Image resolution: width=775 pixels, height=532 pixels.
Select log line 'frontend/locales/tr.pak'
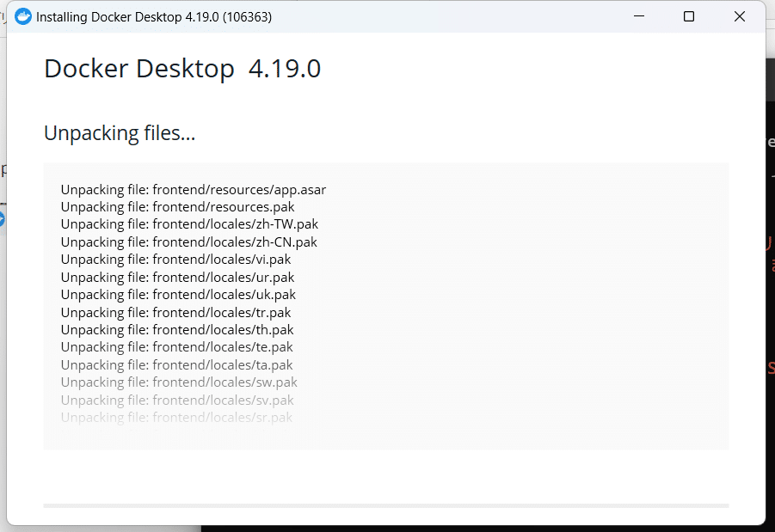[175, 312]
